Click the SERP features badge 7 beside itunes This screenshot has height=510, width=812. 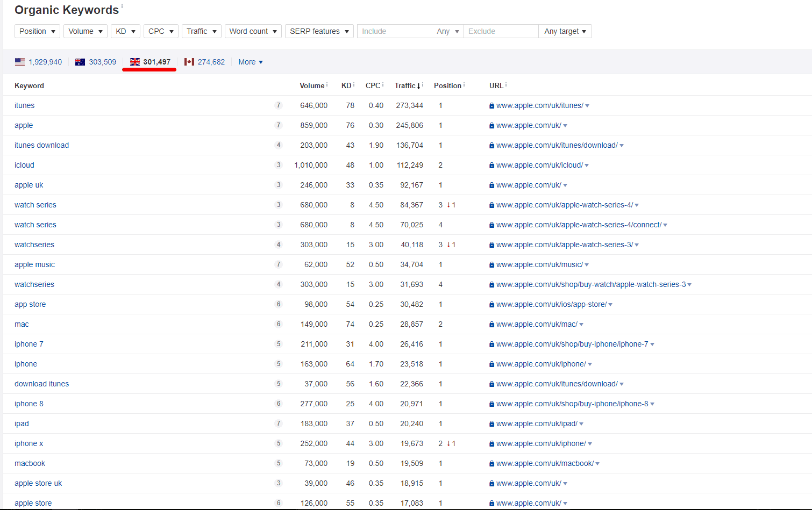(x=279, y=105)
